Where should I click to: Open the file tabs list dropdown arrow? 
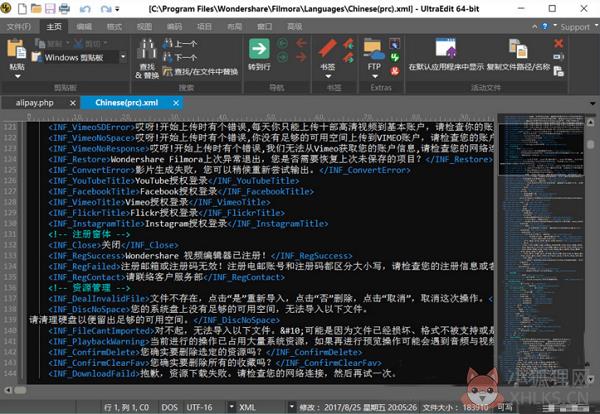pos(592,103)
